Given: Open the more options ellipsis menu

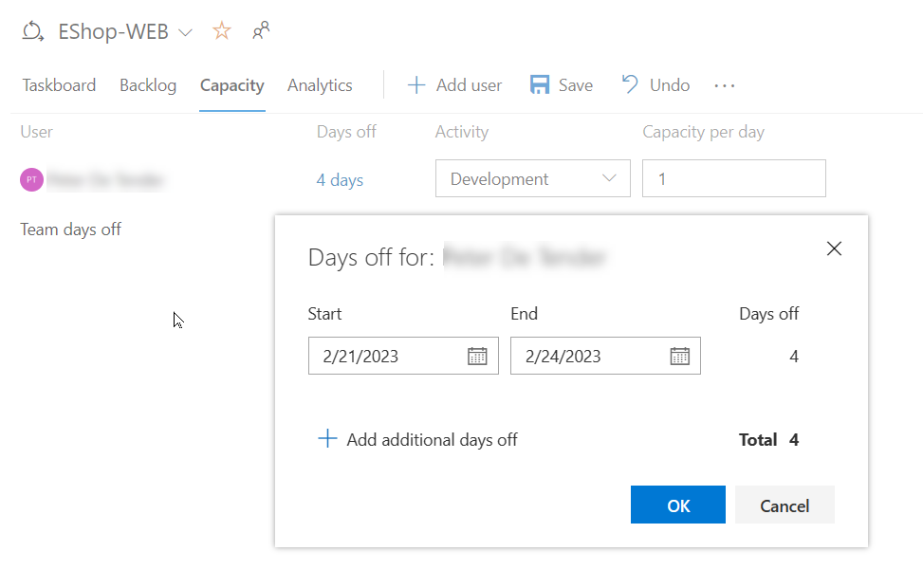Looking at the screenshot, I should click(x=725, y=85).
